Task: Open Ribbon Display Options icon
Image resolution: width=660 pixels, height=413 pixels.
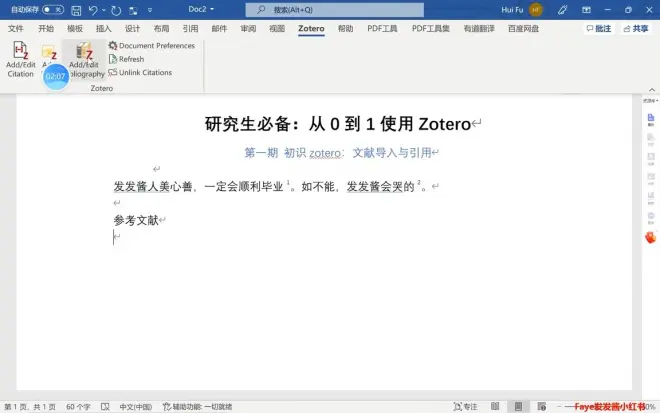Action: tap(586, 10)
